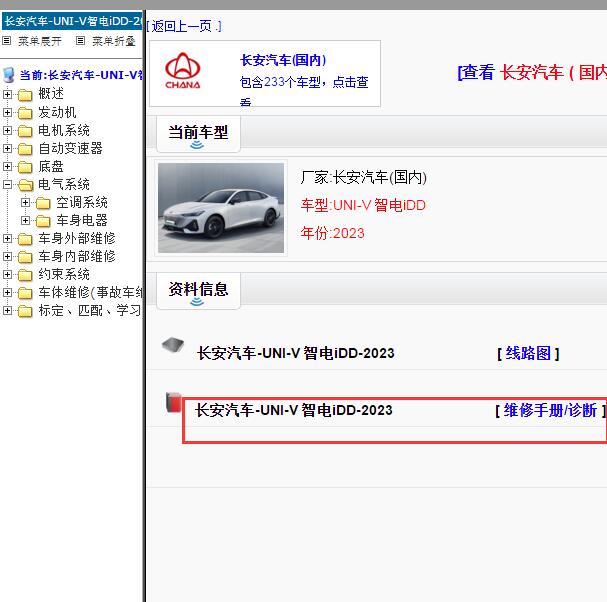Expand the 发动机 tree node
The image size is (607, 602).
click(x=7, y=112)
